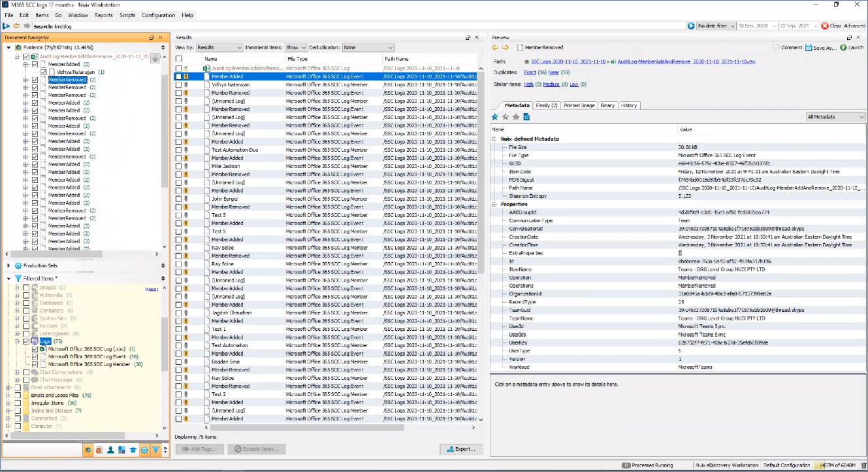Viewport: 868px width, 472px height.
Task: Open Near duplicates link
Action: (x=553, y=73)
